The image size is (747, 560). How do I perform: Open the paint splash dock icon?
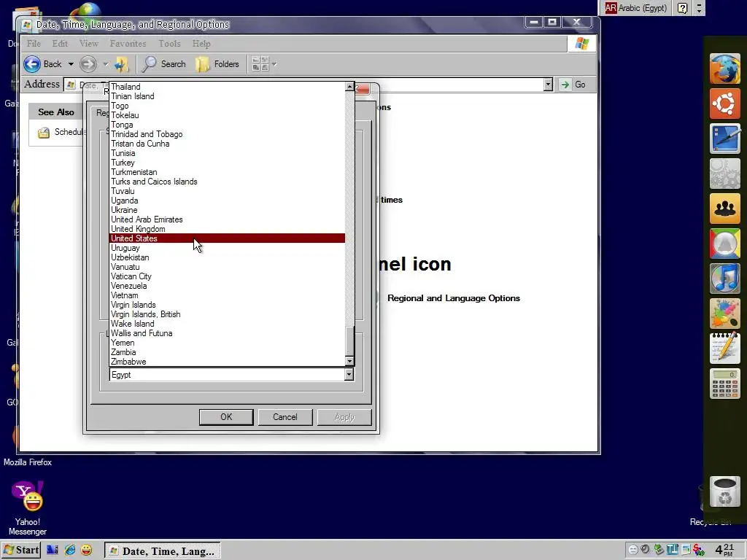724,313
